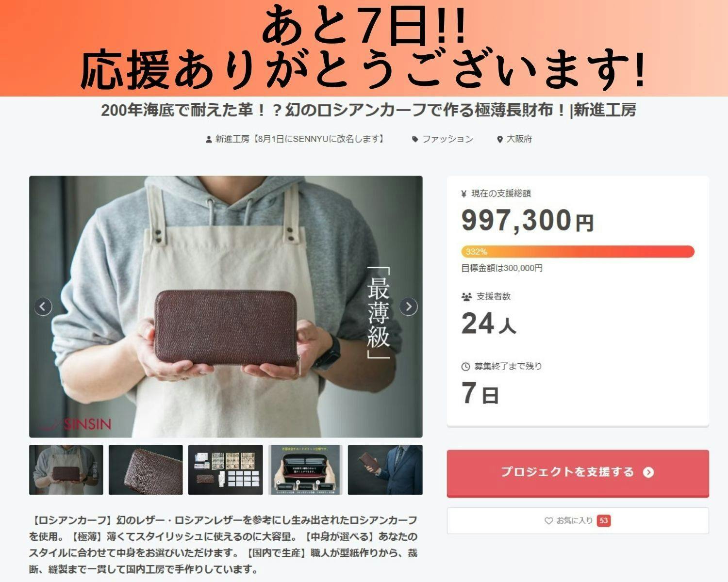
Task: Select the fifth thumbnail of the man in a suit
Action: 385,470
